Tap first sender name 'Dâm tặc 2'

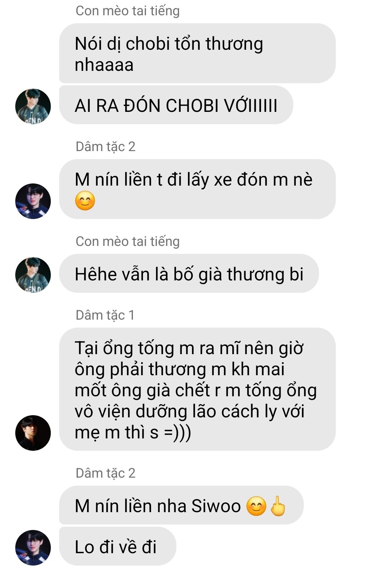pyautogui.click(x=105, y=146)
